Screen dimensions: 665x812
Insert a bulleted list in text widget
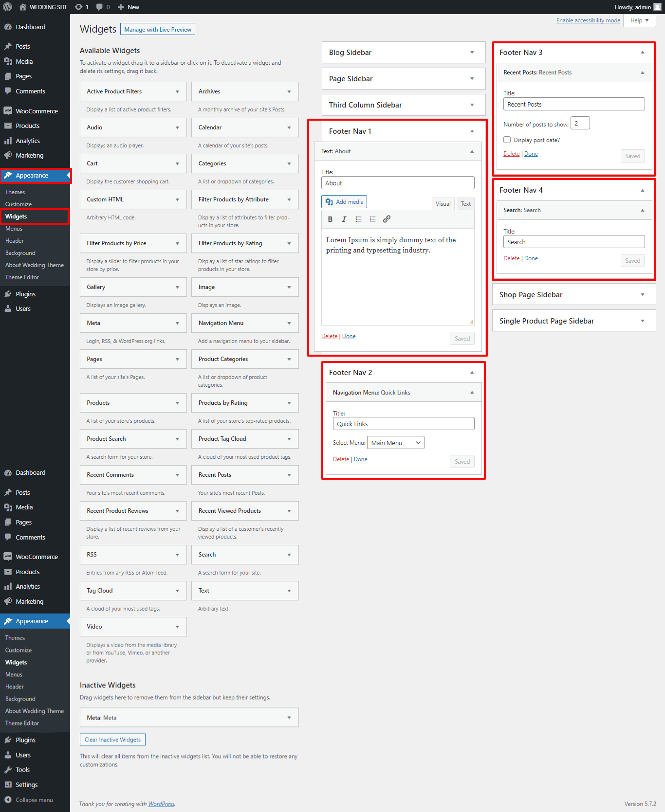tap(358, 219)
